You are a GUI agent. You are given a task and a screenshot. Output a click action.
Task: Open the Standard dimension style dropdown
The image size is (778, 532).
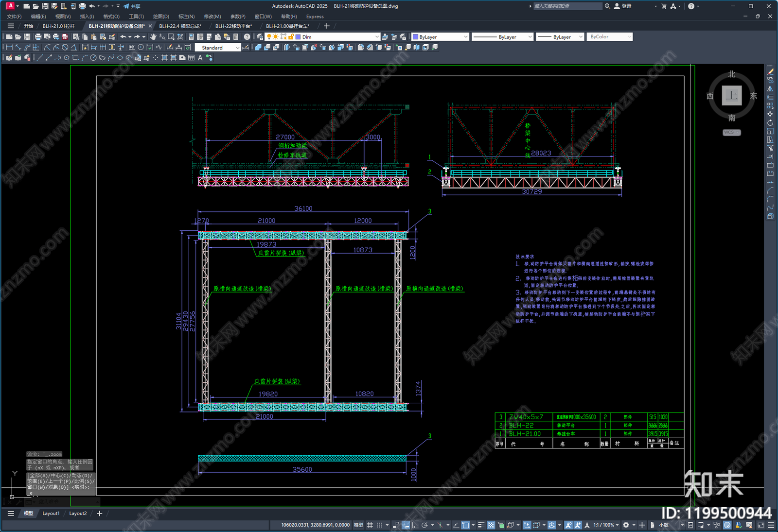[x=218, y=48]
